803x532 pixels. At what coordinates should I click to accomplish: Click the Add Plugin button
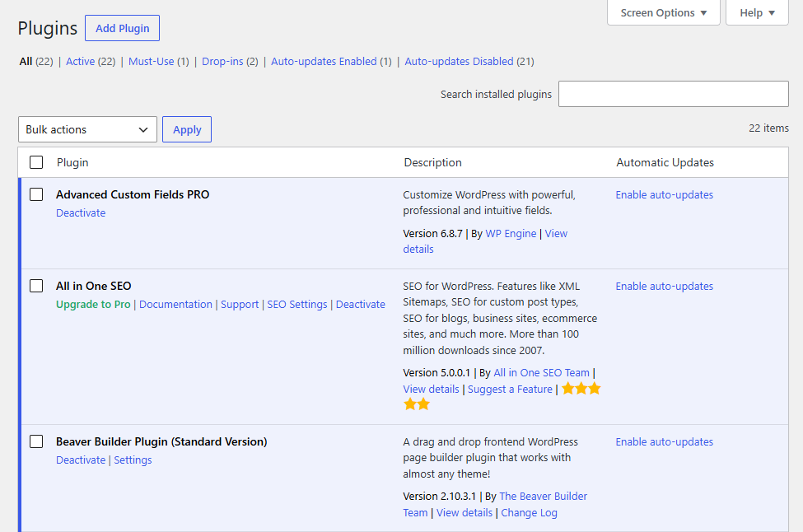[x=122, y=28]
